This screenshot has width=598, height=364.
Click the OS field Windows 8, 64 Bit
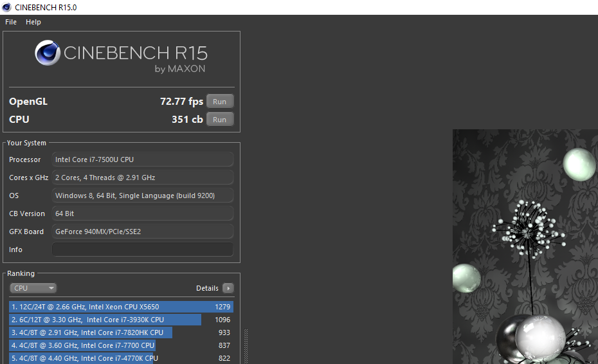tap(142, 196)
